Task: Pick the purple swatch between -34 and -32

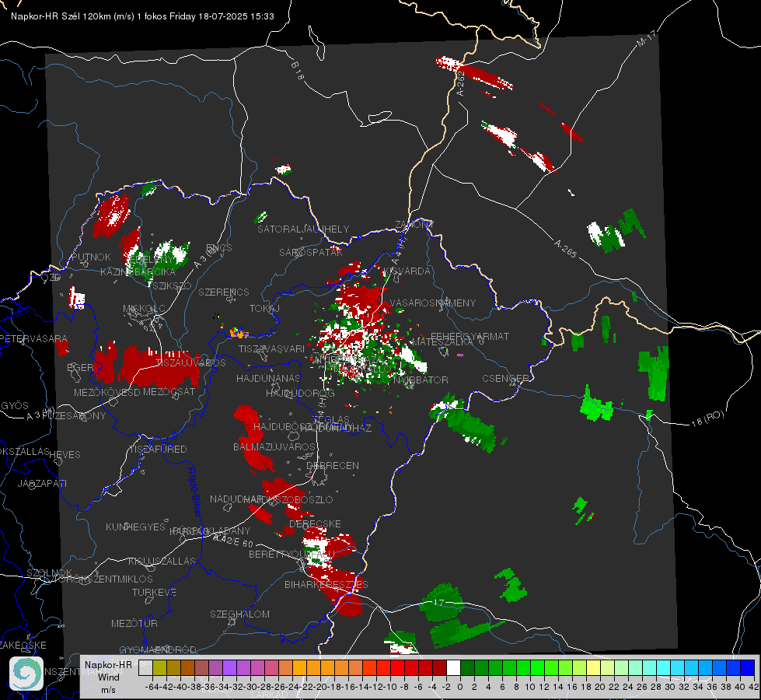Action: pyautogui.click(x=229, y=667)
